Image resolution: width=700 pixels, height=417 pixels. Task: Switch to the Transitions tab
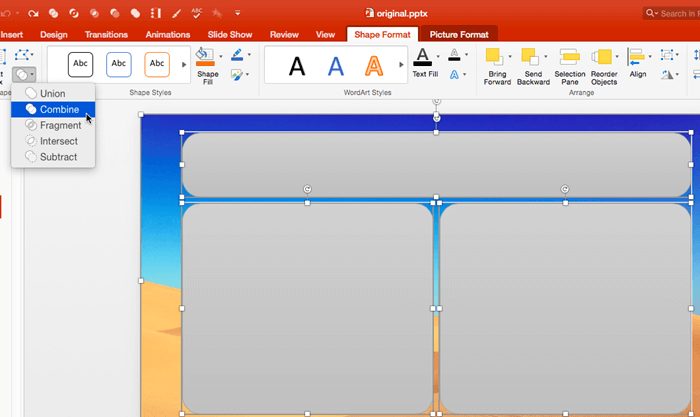pos(106,34)
